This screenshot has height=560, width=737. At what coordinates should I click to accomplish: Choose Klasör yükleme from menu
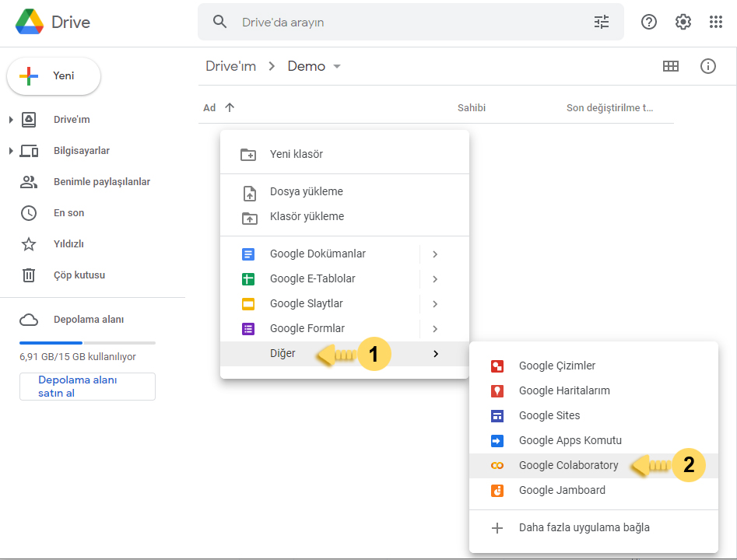(x=345, y=216)
